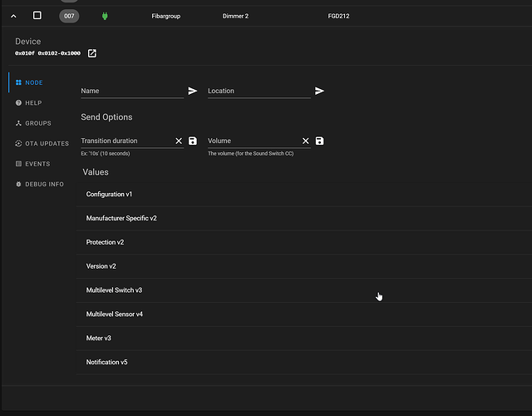The width and height of the screenshot is (532, 416).
Task: Expand the Meter v3 section
Action: [99, 339]
